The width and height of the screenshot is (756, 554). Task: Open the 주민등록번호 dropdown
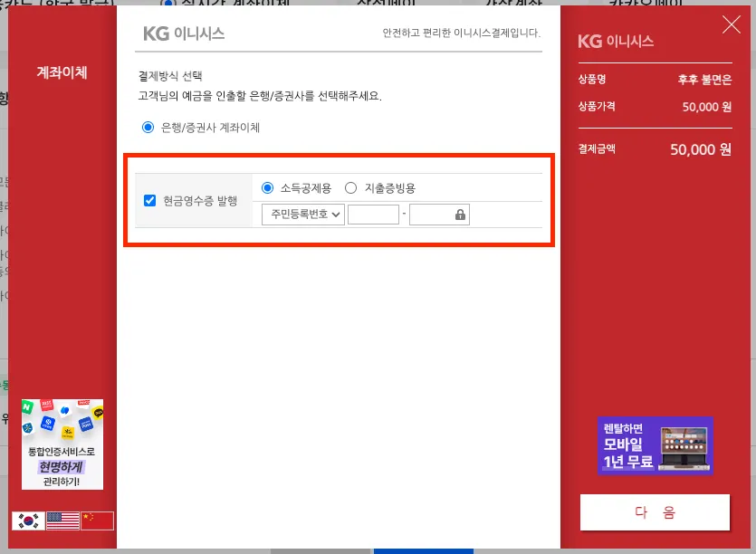pyautogui.click(x=302, y=215)
